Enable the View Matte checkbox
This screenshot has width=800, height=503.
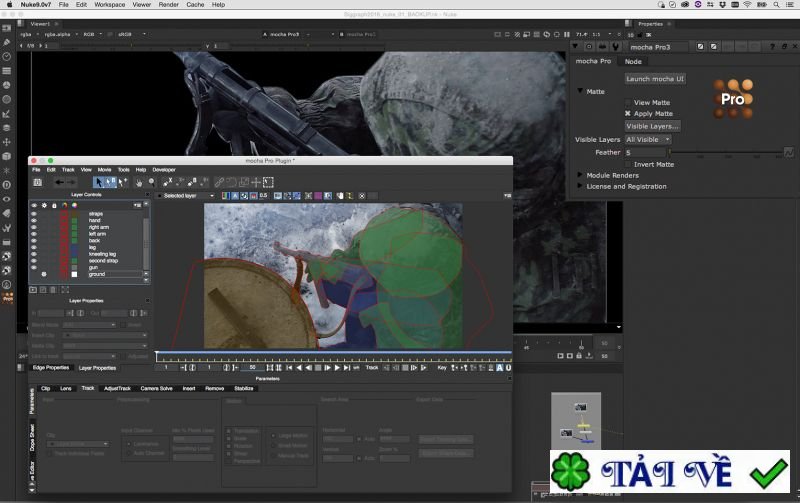click(628, 102)
